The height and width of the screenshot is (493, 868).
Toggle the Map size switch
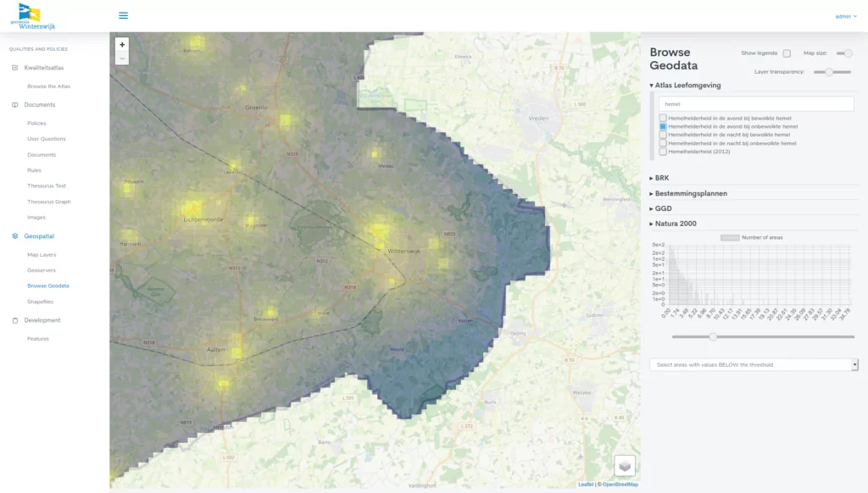coord(844,53)
